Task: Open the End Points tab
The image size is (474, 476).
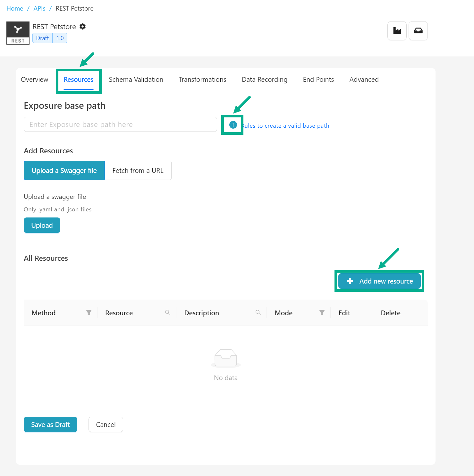Action: pos(318,80)
